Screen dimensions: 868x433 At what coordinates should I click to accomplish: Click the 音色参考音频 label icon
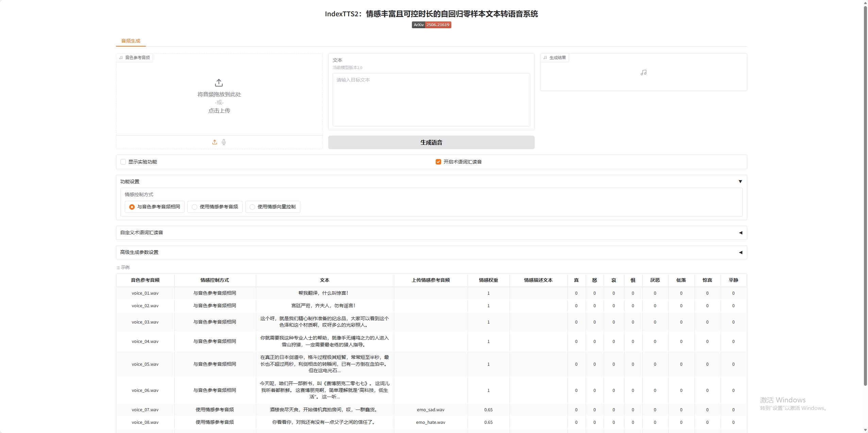pos(121,58)
